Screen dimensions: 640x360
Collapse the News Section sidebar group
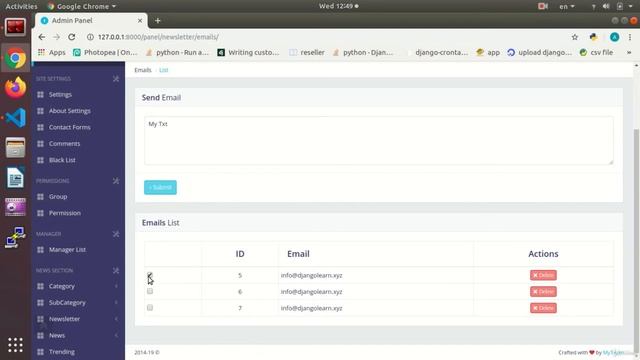(116, 270)
